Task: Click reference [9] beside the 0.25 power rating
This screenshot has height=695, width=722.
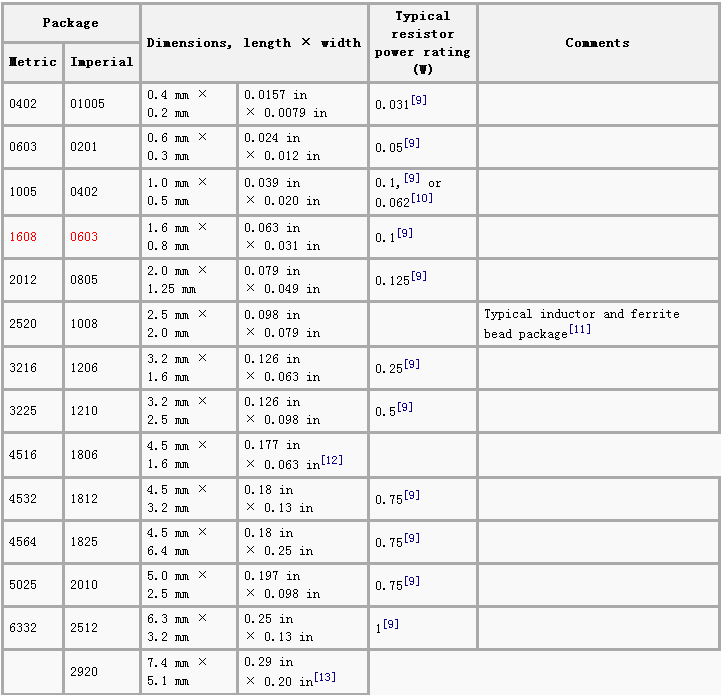Action: click(411, 364)
